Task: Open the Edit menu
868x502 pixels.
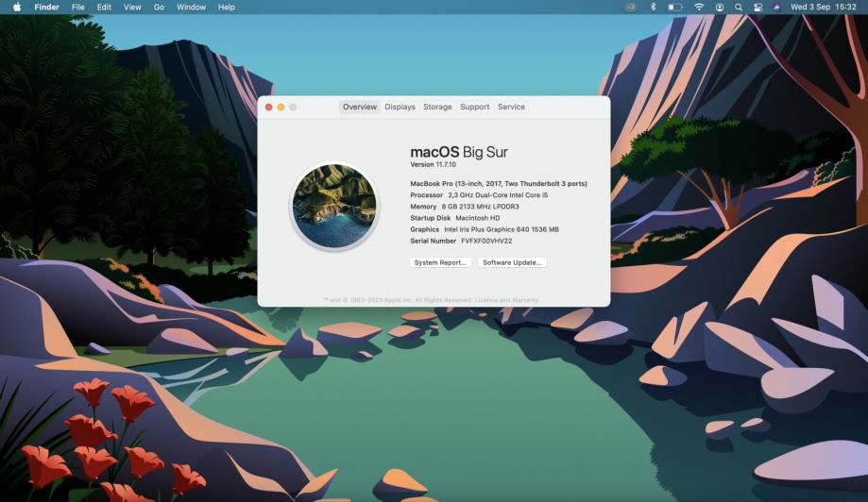Action: 104,8
